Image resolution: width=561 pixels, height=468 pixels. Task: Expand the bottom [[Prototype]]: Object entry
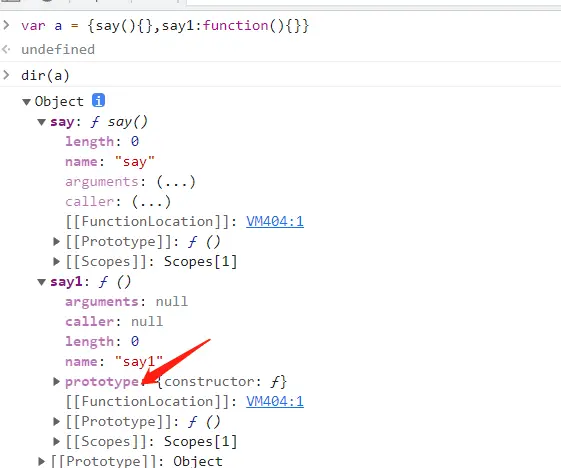point(42,461)
